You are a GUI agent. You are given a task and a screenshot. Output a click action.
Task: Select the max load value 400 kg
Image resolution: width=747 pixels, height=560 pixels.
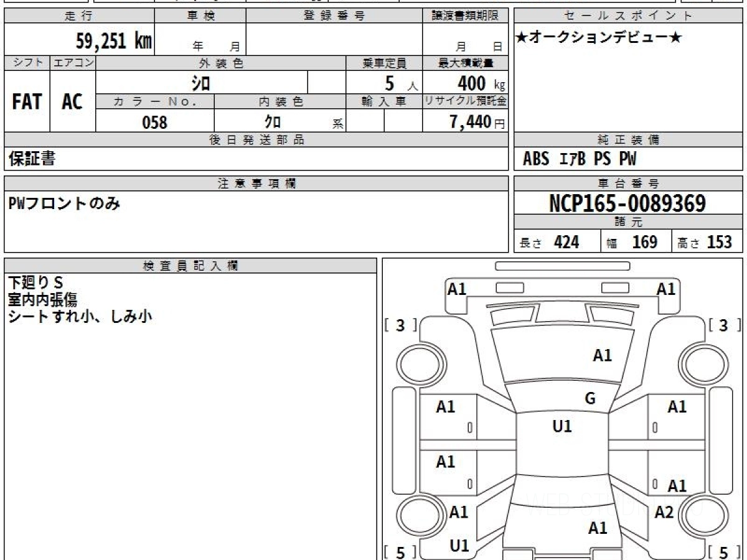(x=481, y=83)
